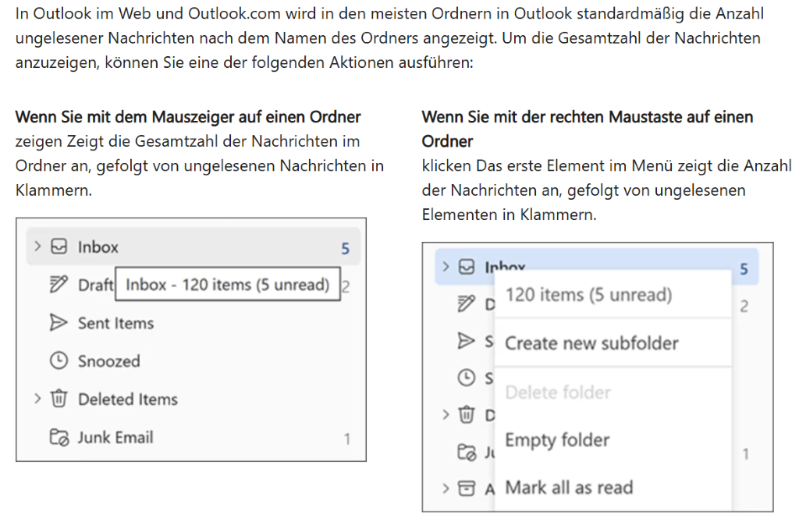
Task: Expand the Archive folder chevron in right panel
Action: click(446, 488)
